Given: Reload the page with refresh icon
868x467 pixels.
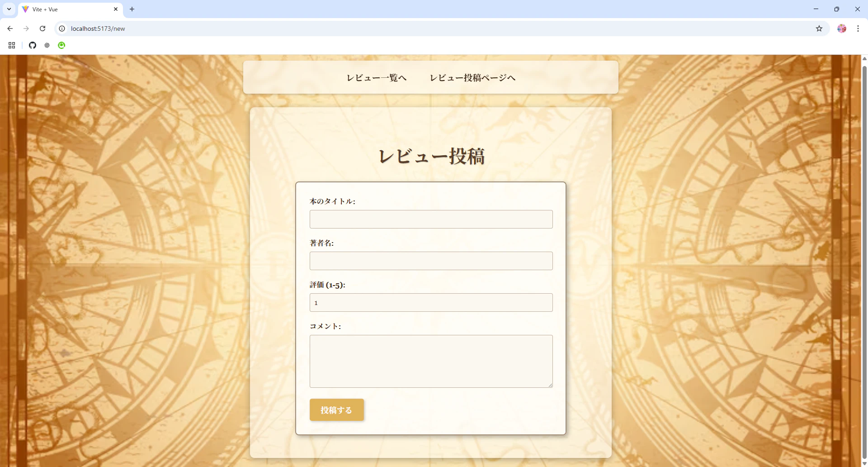Looking at the screenshot, I should point(42,29).
